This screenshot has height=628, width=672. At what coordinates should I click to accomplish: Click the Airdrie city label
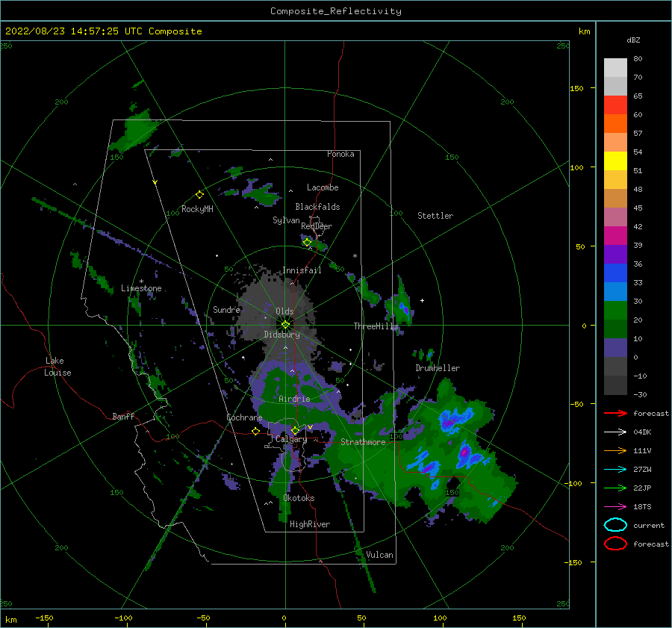click(x=294, y=399)
